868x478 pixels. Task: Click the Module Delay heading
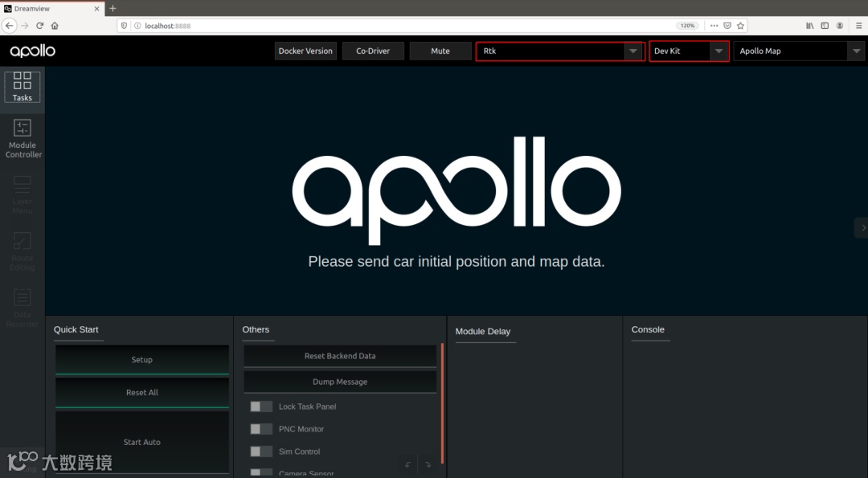(x=483, y=332)
